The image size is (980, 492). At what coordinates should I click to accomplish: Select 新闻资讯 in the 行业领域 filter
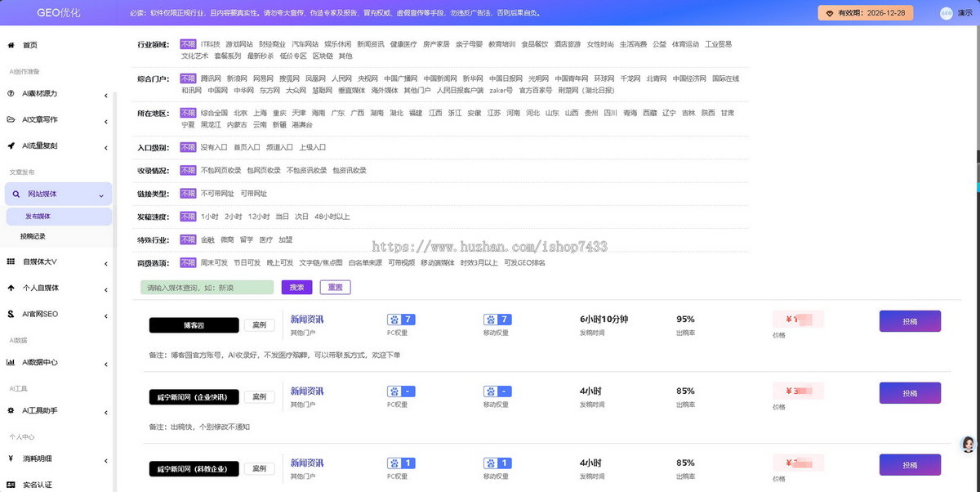coord(370,44)
